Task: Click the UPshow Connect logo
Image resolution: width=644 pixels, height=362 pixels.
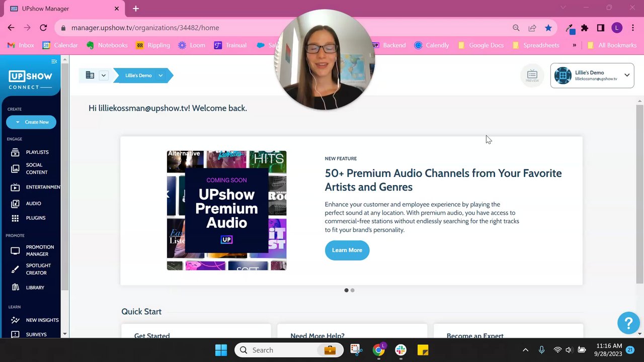Action: click(30, 79)
